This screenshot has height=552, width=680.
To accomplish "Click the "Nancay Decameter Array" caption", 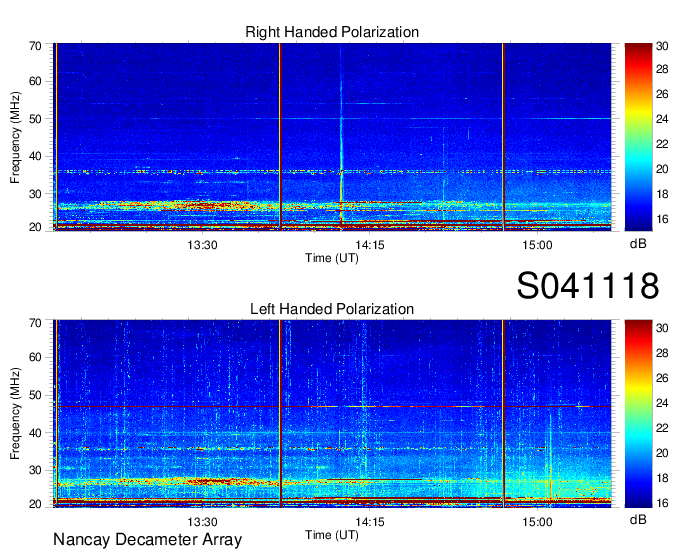I will (147, 540).
